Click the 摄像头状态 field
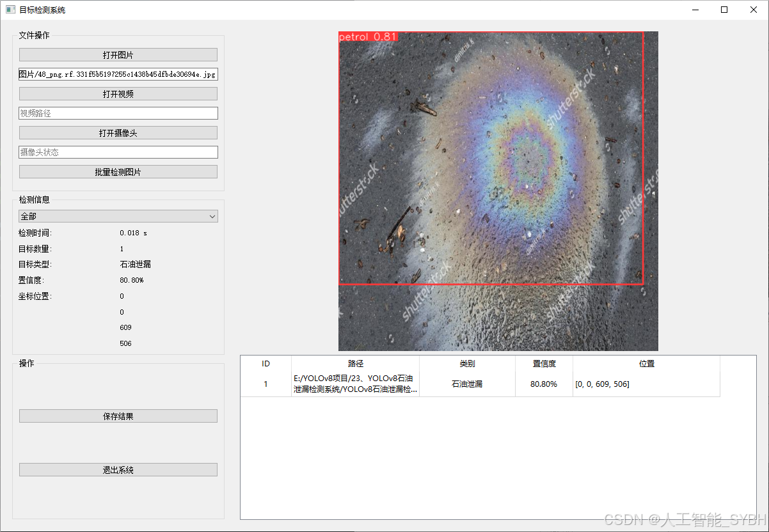The width and height of the screenshot is (769, 532). (118, 152)
